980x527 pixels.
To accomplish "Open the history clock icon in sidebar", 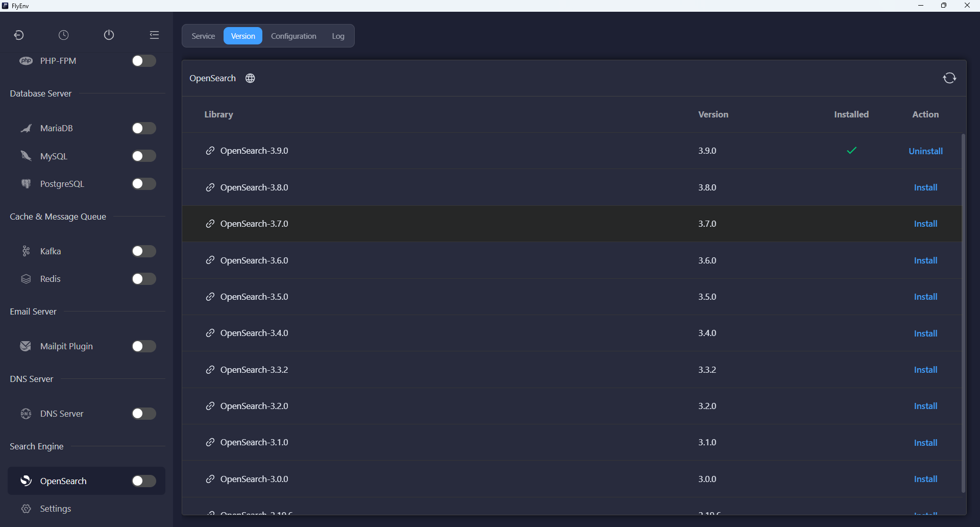I will click(x=64, y=35).
